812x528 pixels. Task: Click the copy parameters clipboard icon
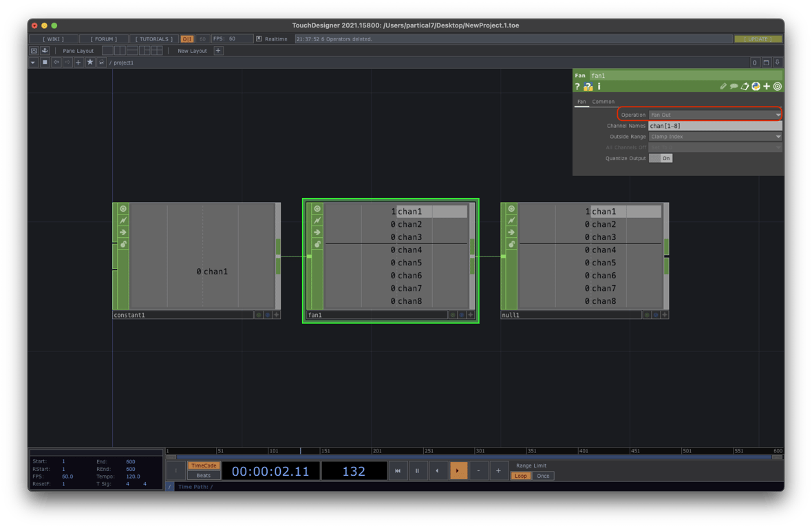(745, 87)
